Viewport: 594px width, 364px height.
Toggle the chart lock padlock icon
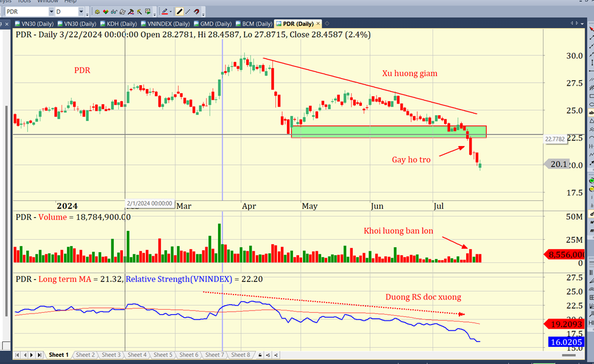coord(260,355)
